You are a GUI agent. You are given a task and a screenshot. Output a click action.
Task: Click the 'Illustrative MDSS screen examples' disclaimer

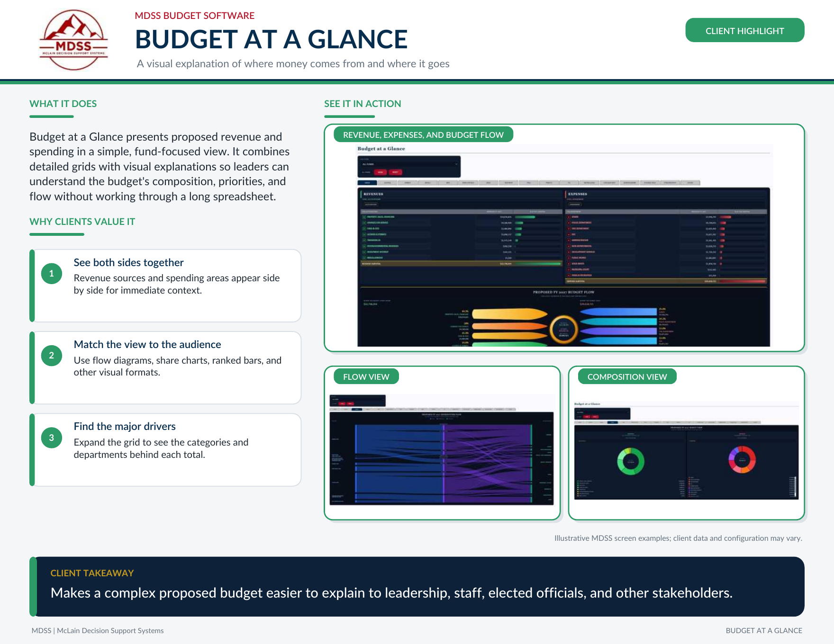[x=678, y=538]
